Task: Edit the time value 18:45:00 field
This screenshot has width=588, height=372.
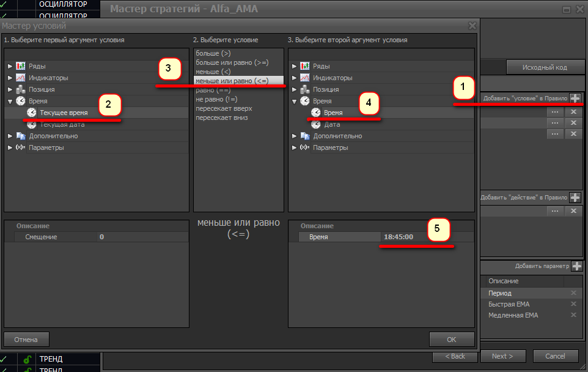Action: click(x=425, y=237)
